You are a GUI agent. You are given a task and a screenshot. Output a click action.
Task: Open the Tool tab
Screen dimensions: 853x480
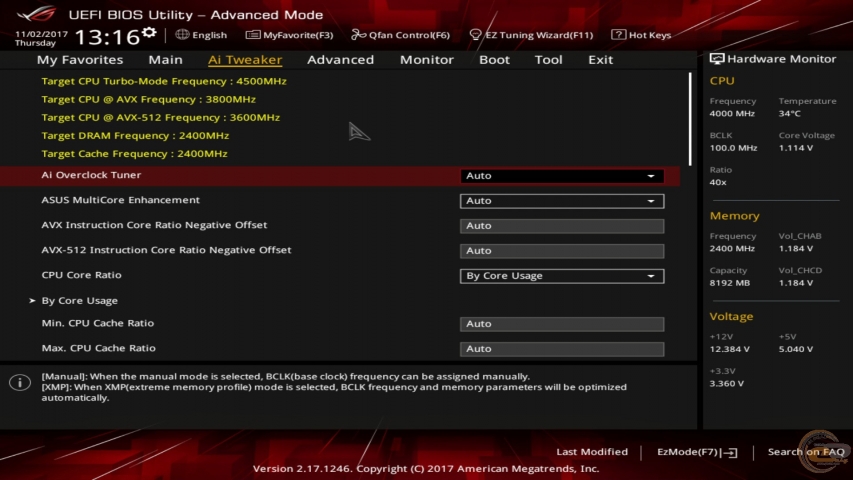coord(548,60)
